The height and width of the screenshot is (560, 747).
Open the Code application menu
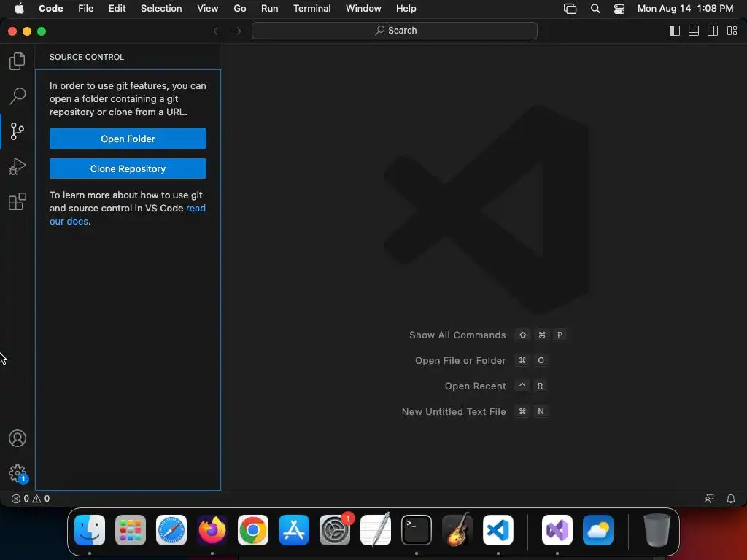pyautogui.click(x=51, y=9)
